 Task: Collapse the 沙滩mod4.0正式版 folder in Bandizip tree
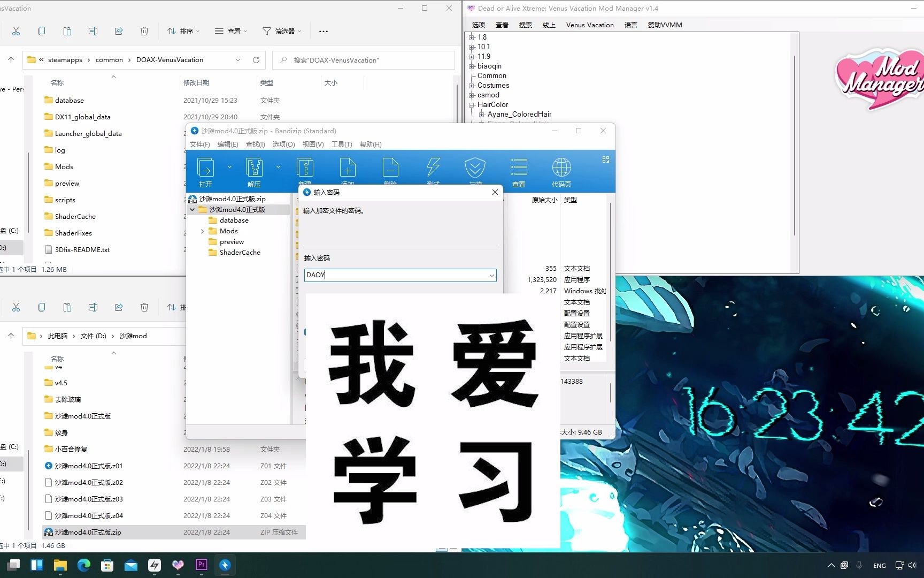[x=192, y=210]
